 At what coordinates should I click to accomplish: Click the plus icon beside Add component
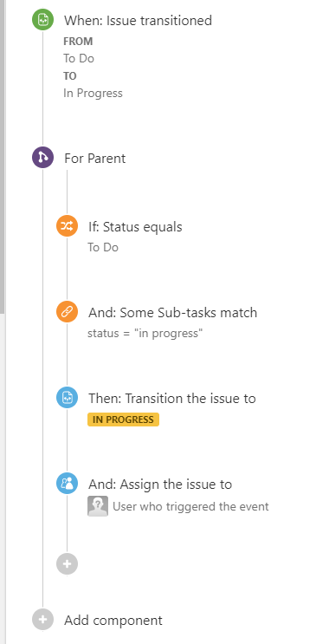pyautogui.click(x=43, y=620)
